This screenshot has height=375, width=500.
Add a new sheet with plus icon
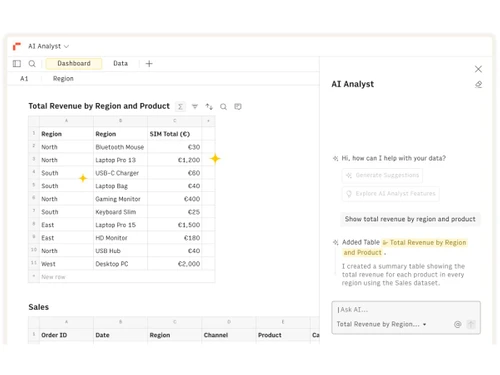(x=149, y=63)
